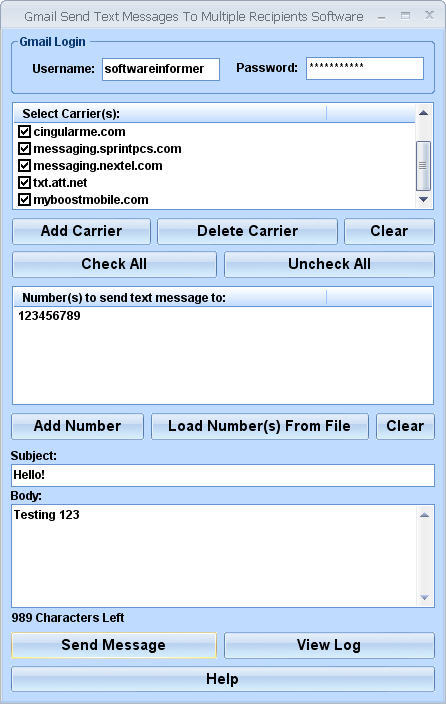This screenshot has height=704, width=446.
Task: Click the carrier list scrollbar thumb
Action: 423,166
